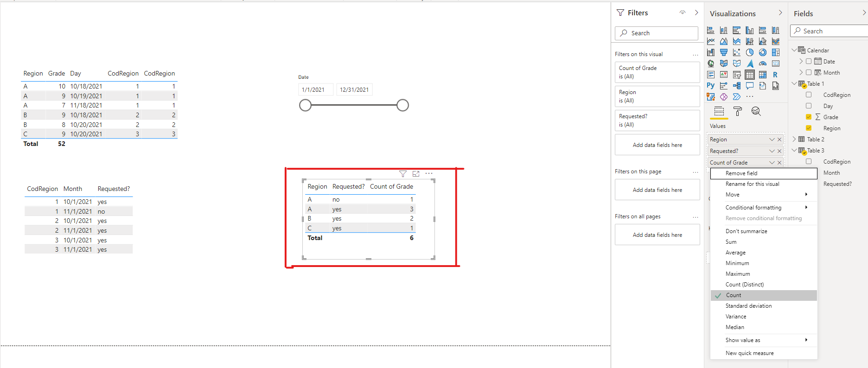Image resolution: width=868 pixels, height=368 pixels.
Task: Select Count (Distinct) in the menu
Action: (x=764, y=285)
